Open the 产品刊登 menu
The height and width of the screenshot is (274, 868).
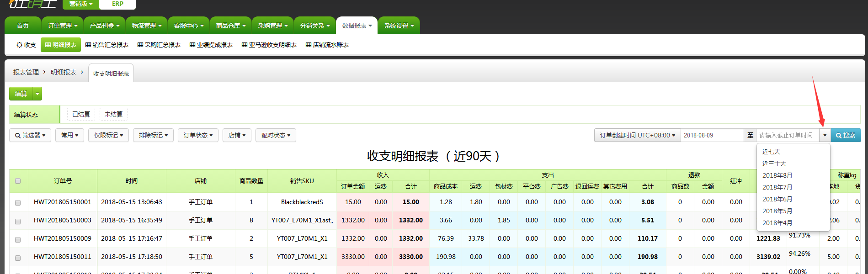point(105,26)
